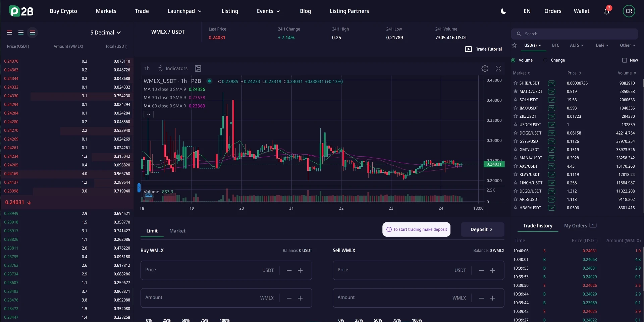Open Listing Partners link
The height and width of the screenshot is (322, 644).
coord(349,11)
